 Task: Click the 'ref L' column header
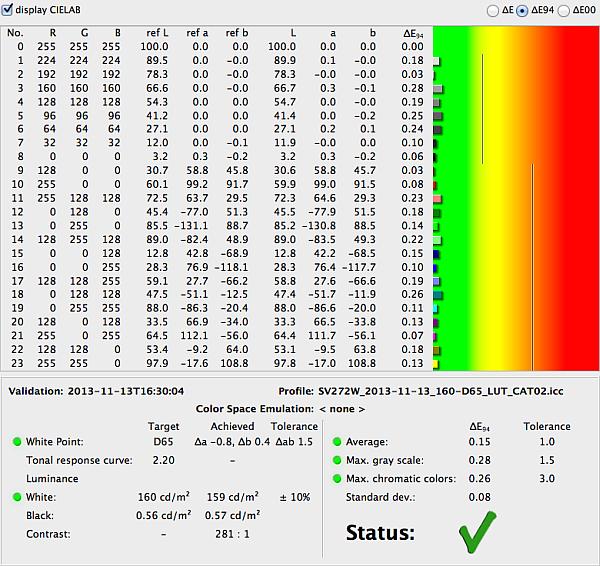[156, 33]
